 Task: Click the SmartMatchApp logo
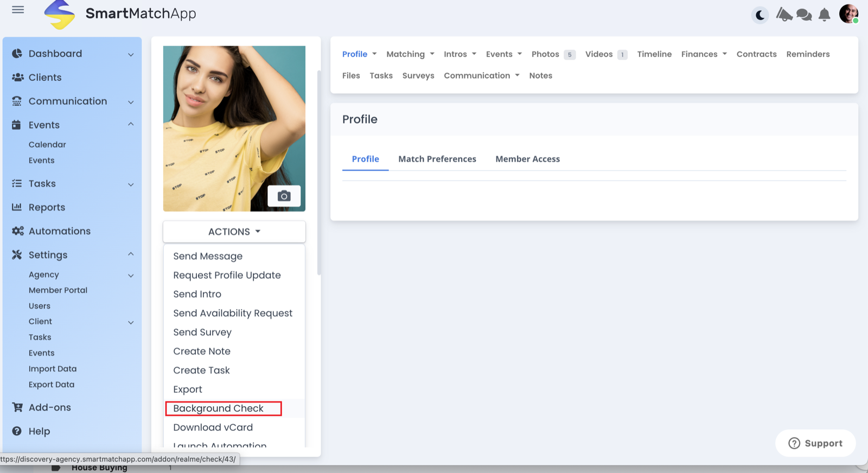click(x=60, y=15)
